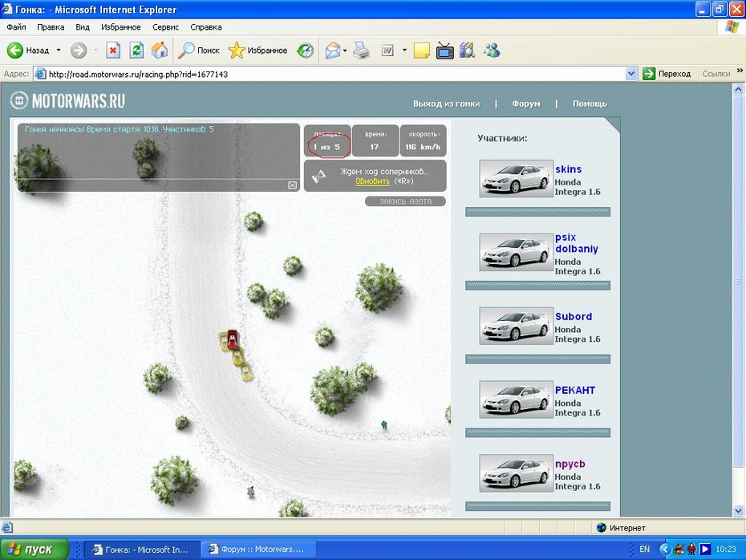This screenshot has height=560, width=746.
Task: Stop page loading with the red X icon
Action: click(113, 50)
